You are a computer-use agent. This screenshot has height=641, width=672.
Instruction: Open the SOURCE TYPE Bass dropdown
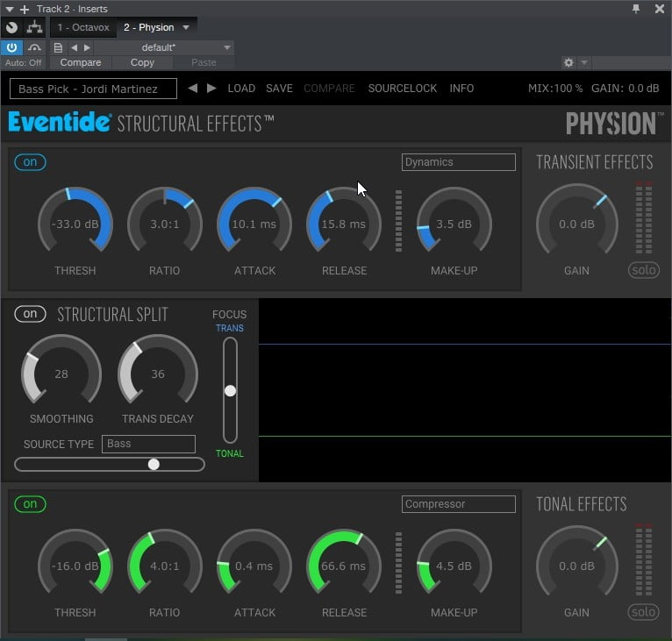tap(148, 444)
